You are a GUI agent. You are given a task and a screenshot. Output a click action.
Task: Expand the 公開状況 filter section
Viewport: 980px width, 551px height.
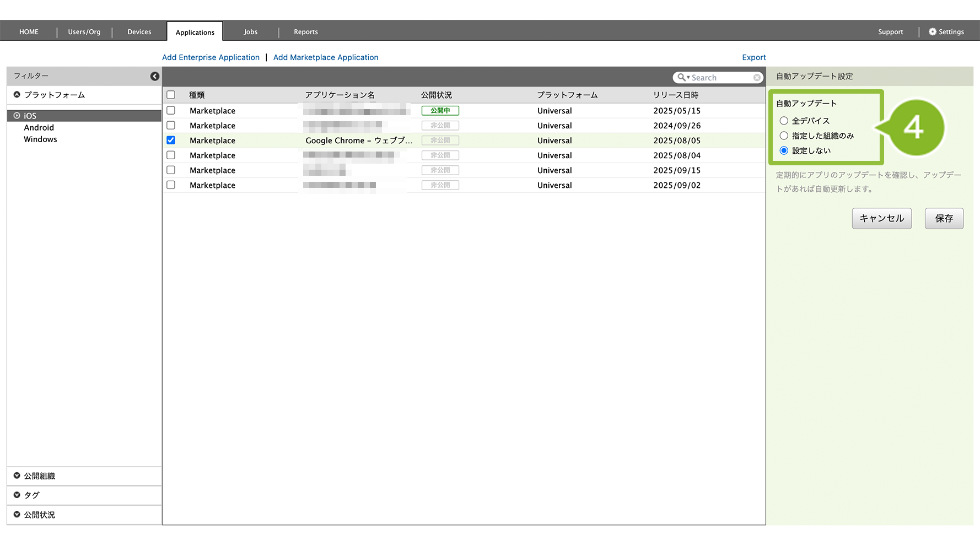coord(17,515)
